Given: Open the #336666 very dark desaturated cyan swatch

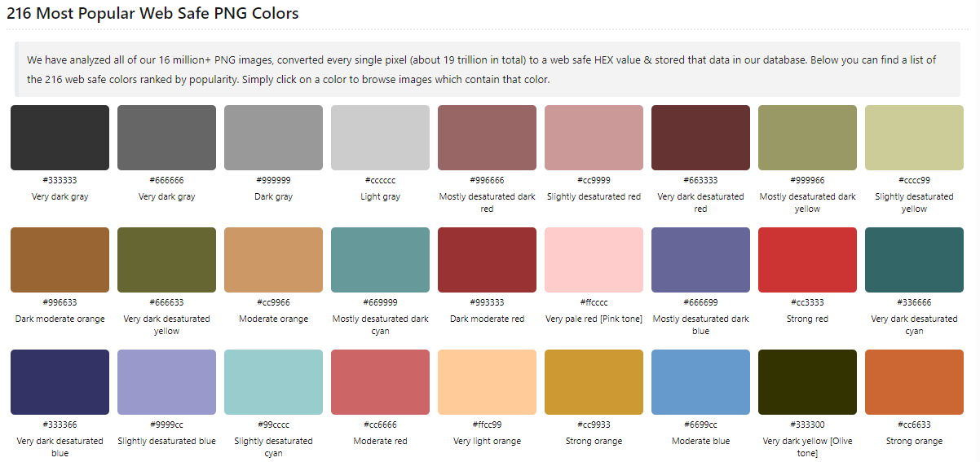Looking at the screenshot, I should [914, 260].
